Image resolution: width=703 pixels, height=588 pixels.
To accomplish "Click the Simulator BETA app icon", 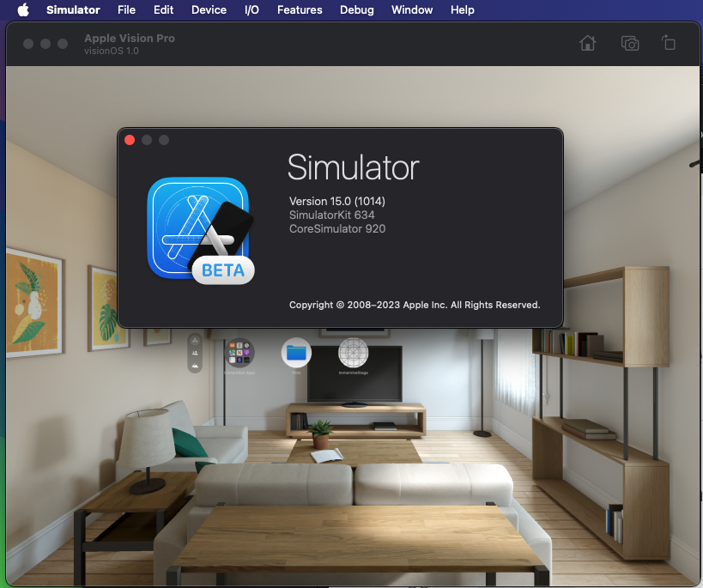I will tap(200, 230).
